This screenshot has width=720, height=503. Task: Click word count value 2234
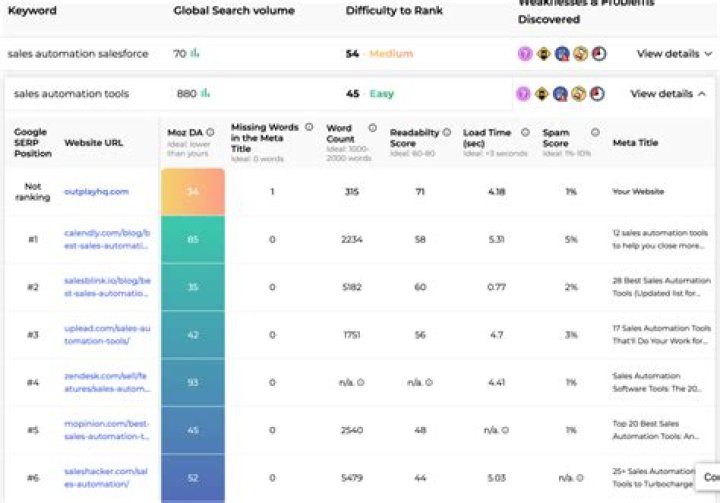pos(352,239)
